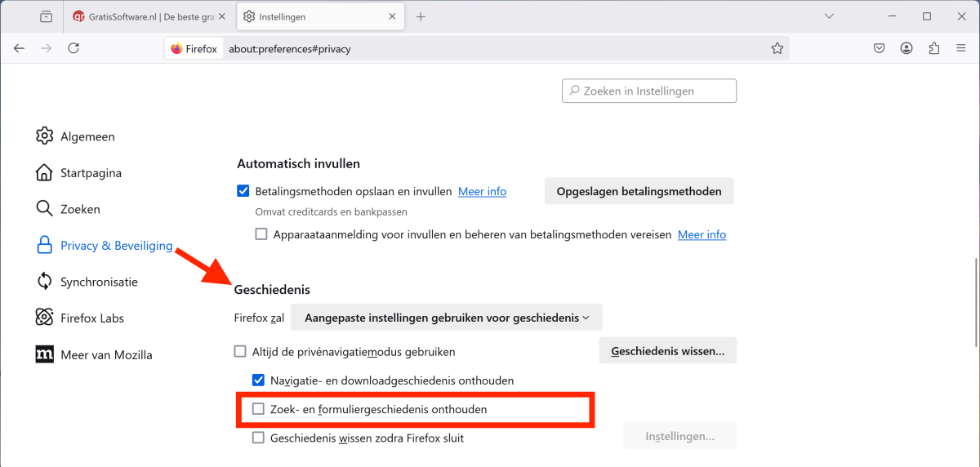The width and height of the screenshot is (980, 467).
Task: Open the Pocket save icon
Action: pyautogui.click(x=880, y=48)
